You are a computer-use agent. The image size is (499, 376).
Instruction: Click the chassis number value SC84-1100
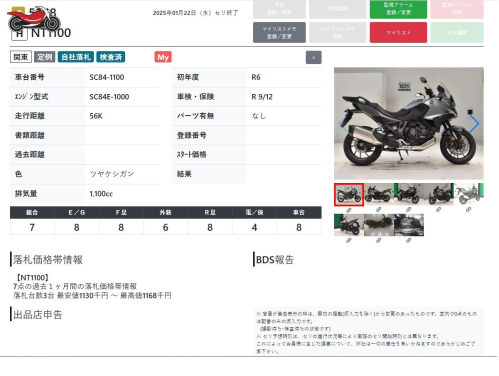[107, 77]
